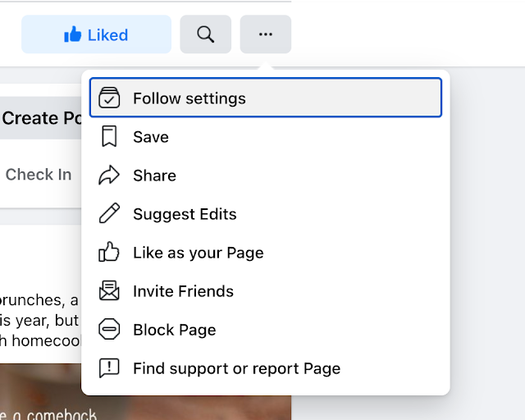Screen dimensions: 525x420
Task: Open the Follow settings menu entry
Action: (x=189, y=98)
